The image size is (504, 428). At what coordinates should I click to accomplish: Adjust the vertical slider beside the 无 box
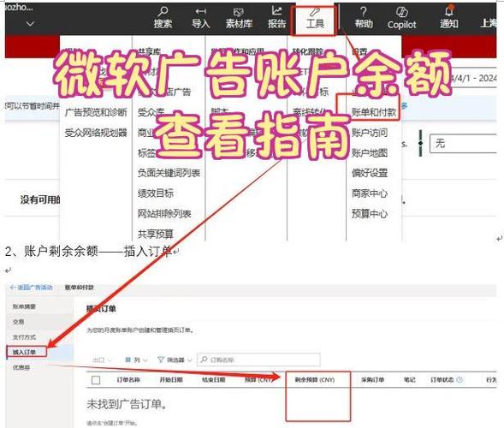[x=420, y=143]
